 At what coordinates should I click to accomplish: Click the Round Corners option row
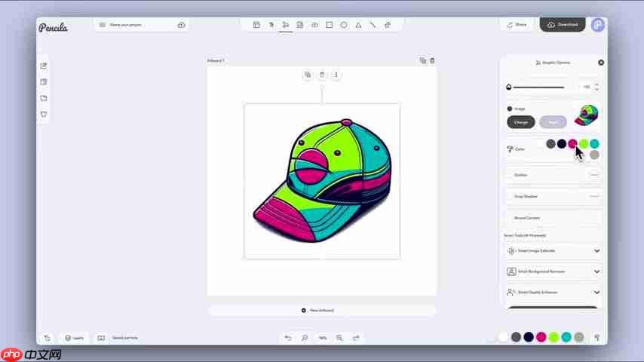pos(554,218)
